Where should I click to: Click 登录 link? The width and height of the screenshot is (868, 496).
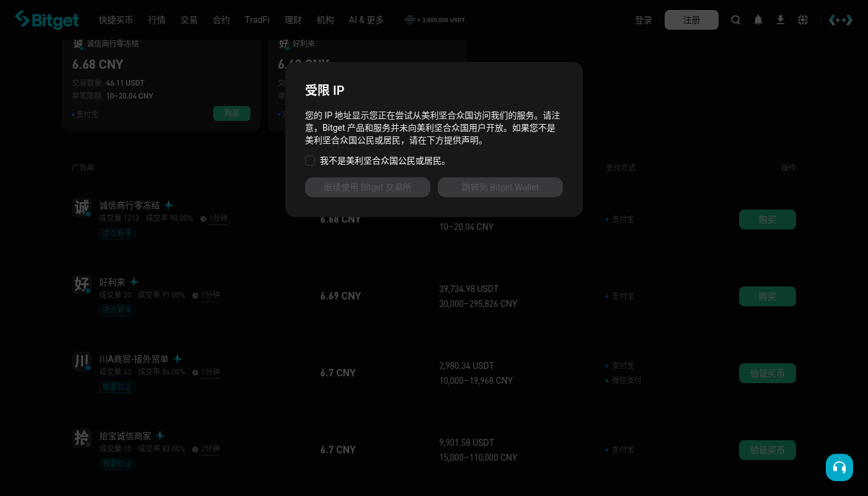click(644, 20)
